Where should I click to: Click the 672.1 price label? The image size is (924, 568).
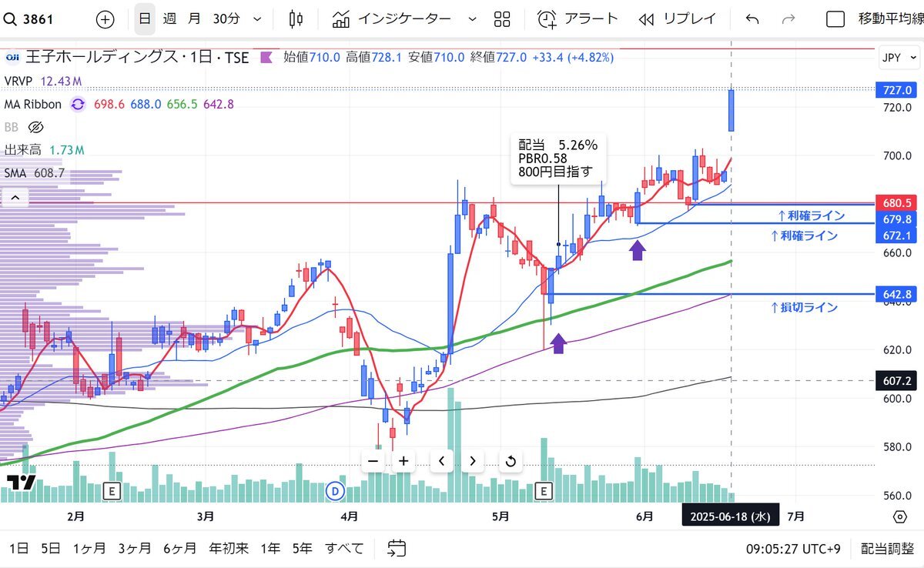(x=896, y=235)
